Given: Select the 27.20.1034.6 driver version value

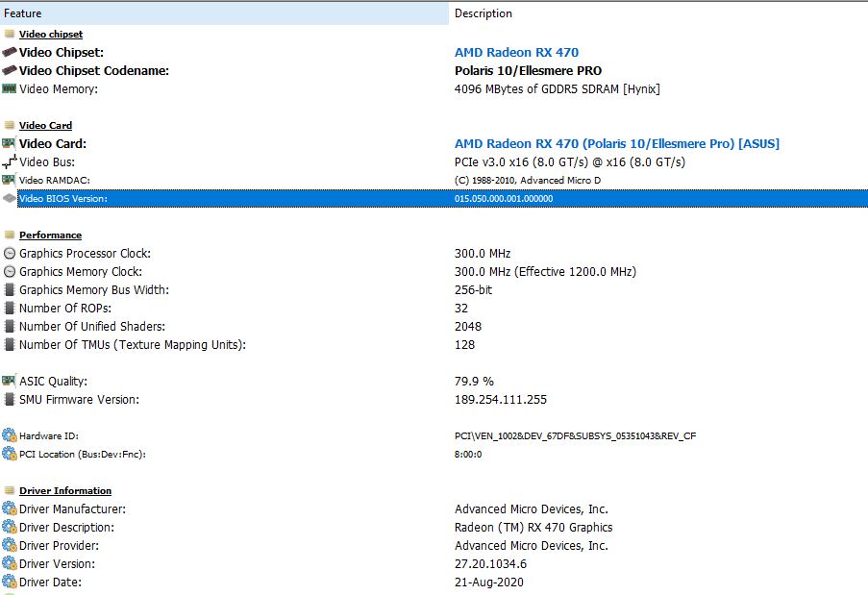Looking at the screenshot, I should pyautogui.click(x=491, y=564).
